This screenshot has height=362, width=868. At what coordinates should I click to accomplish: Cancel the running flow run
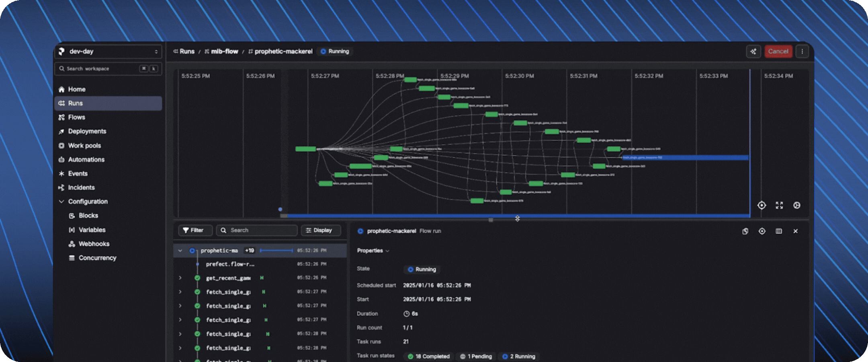point(778,51)
